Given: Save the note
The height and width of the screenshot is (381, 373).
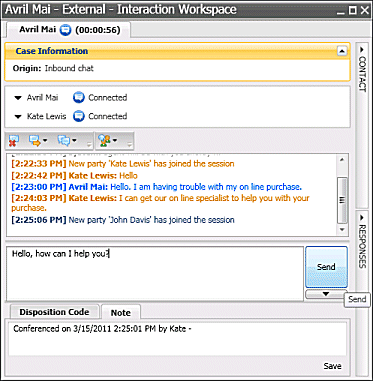Looking at the screenshot, I should (x=332, y=366).
